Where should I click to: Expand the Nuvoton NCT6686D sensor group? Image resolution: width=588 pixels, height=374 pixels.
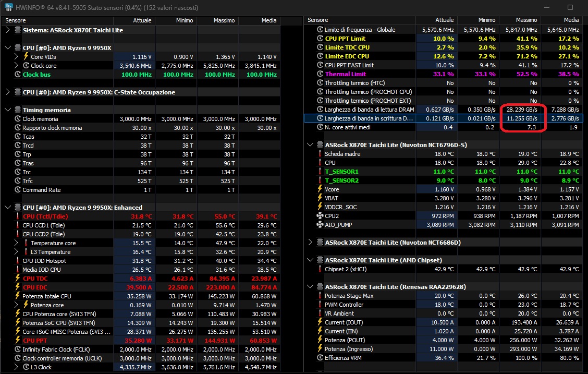[x=310, y=243]
